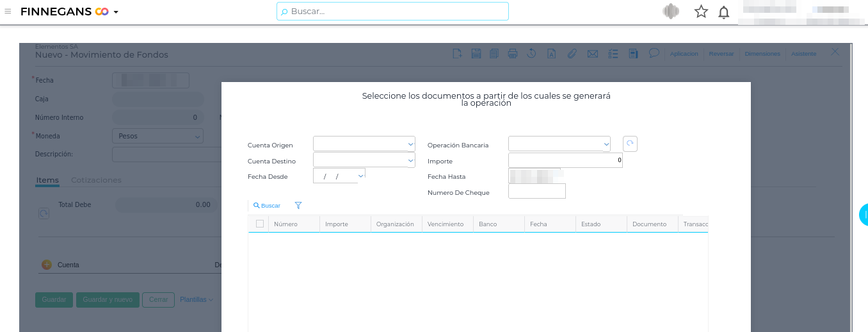The height and width of the screenshot is (332, 868).
Task: Click the print icon in toolbar
Action: 512,54
